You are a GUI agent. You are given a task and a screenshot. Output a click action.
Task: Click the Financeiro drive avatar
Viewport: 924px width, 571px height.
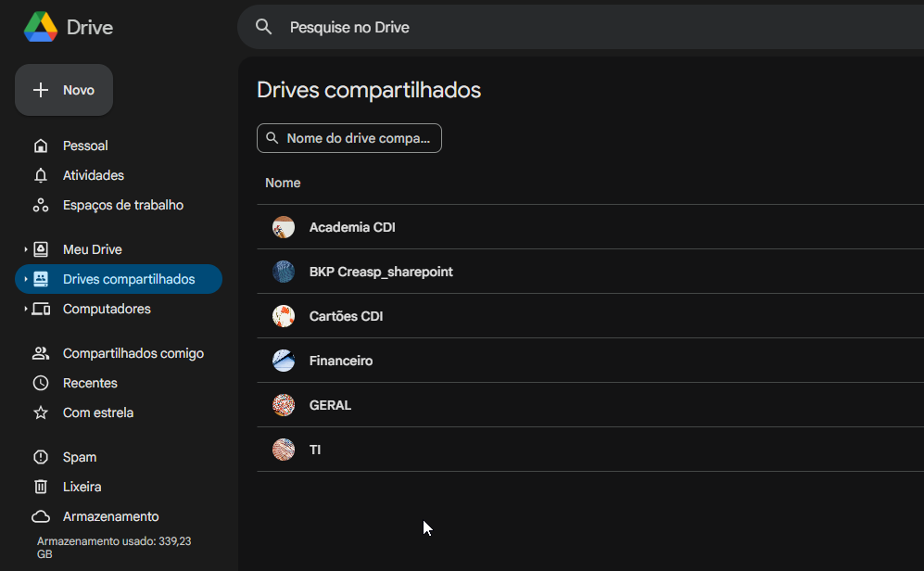284,361
